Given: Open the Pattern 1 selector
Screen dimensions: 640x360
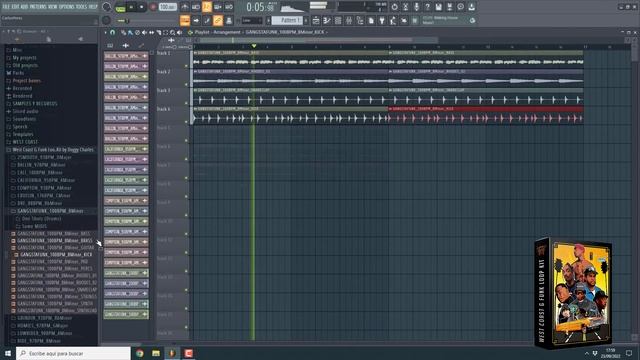Looking at the screenshot, I should pyautogui.click(x=288, y=20).
